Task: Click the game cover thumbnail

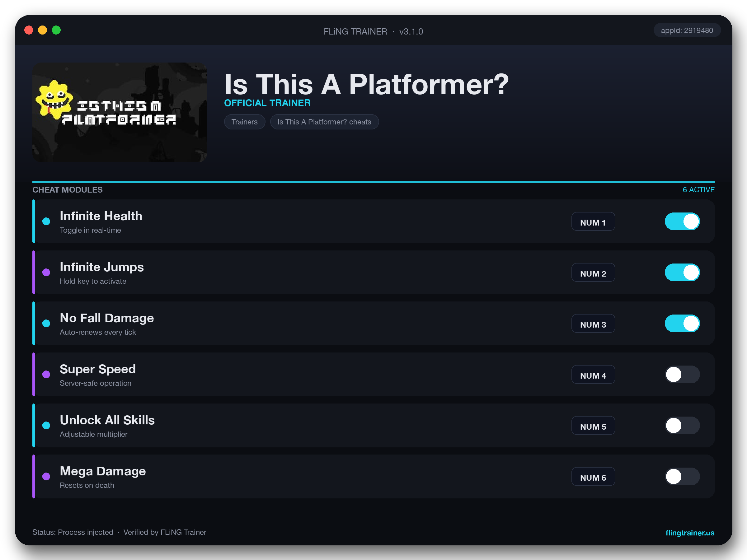Action: [x=120, y=112]
